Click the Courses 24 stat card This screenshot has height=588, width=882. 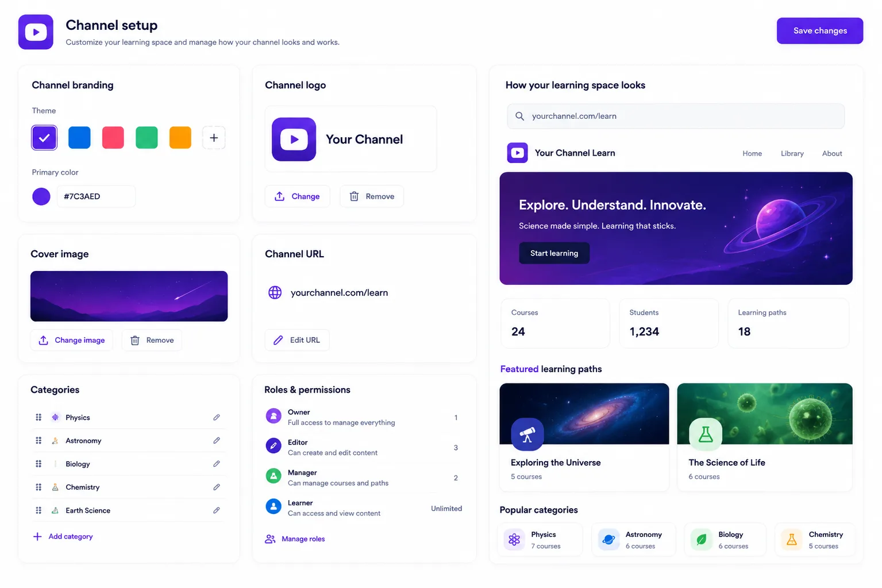(x=555, y=323)
